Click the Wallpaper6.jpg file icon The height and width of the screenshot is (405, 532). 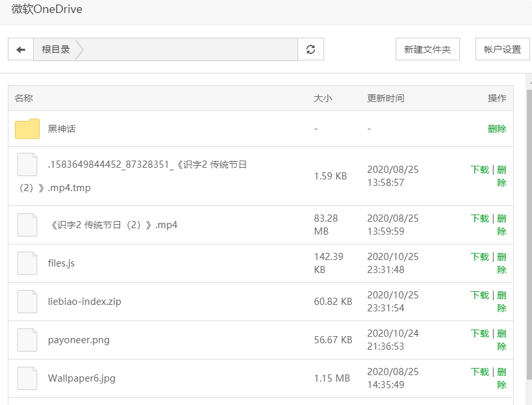(27, 378)
